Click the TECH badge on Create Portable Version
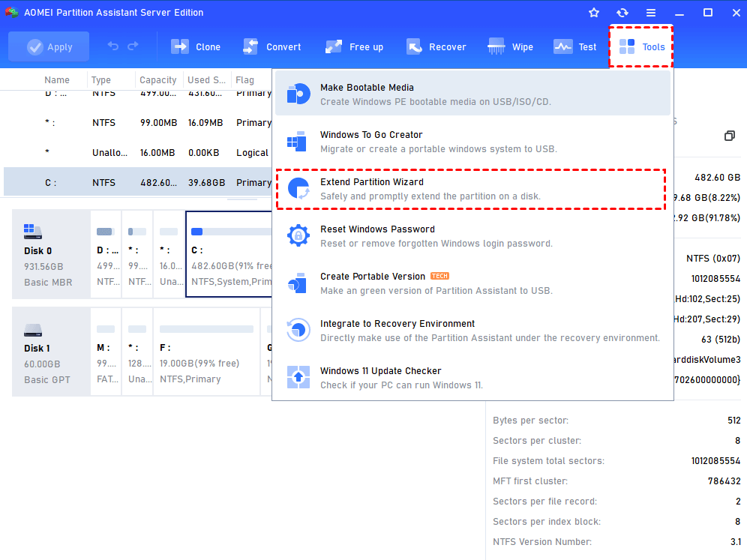The height and width of the screenshot is (560, 747). point(439,276)
